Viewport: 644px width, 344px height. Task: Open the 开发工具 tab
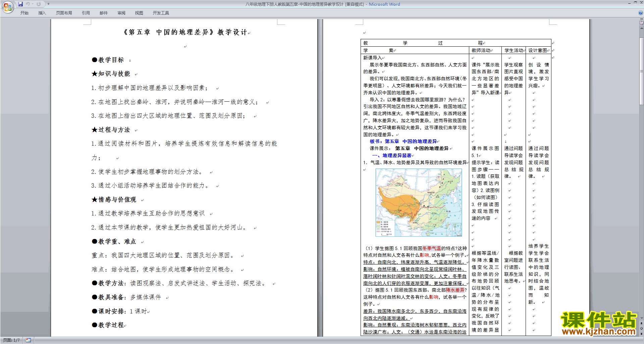161,13
